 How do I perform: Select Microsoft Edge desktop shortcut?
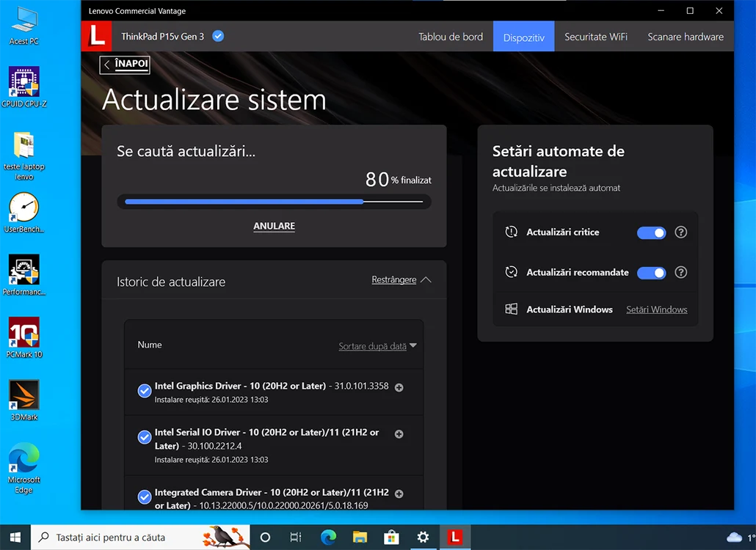[x=23, y=468]
